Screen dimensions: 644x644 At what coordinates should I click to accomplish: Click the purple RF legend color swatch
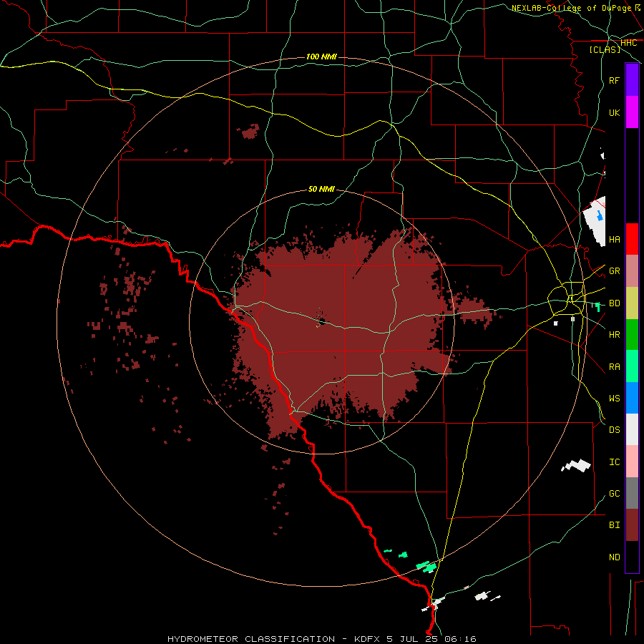pos(632,80)
